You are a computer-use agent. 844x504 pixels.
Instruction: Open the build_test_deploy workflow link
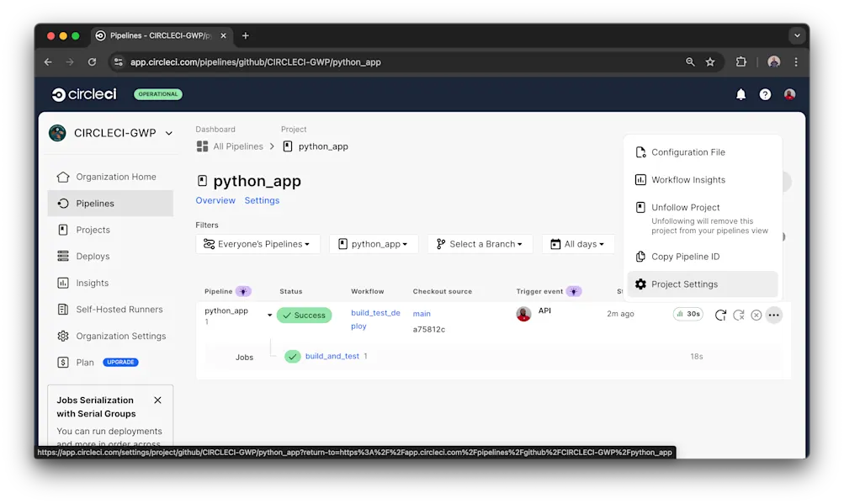375,319
